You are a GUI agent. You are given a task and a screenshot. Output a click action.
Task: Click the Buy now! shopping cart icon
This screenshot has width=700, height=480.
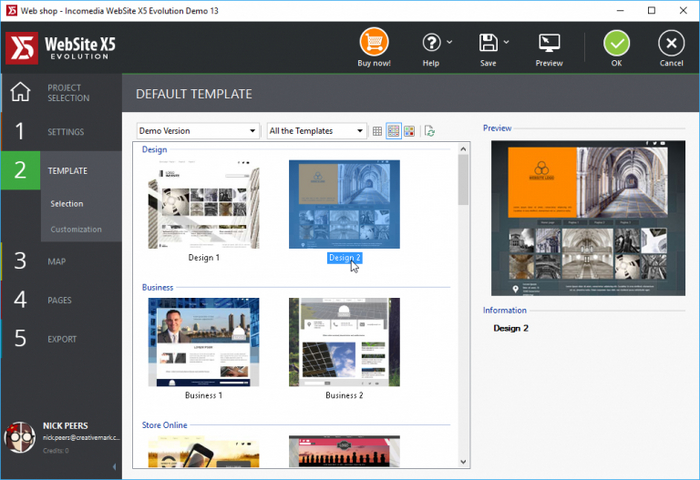(x=374, y=43)
